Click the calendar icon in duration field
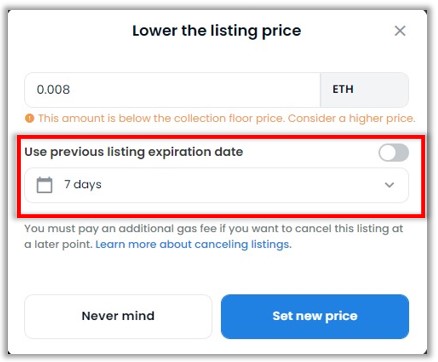 44,185
